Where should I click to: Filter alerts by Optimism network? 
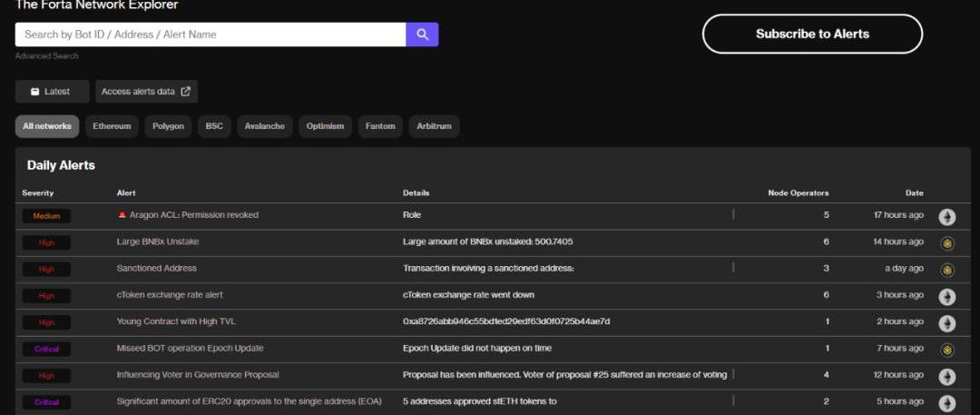(325, 126)
